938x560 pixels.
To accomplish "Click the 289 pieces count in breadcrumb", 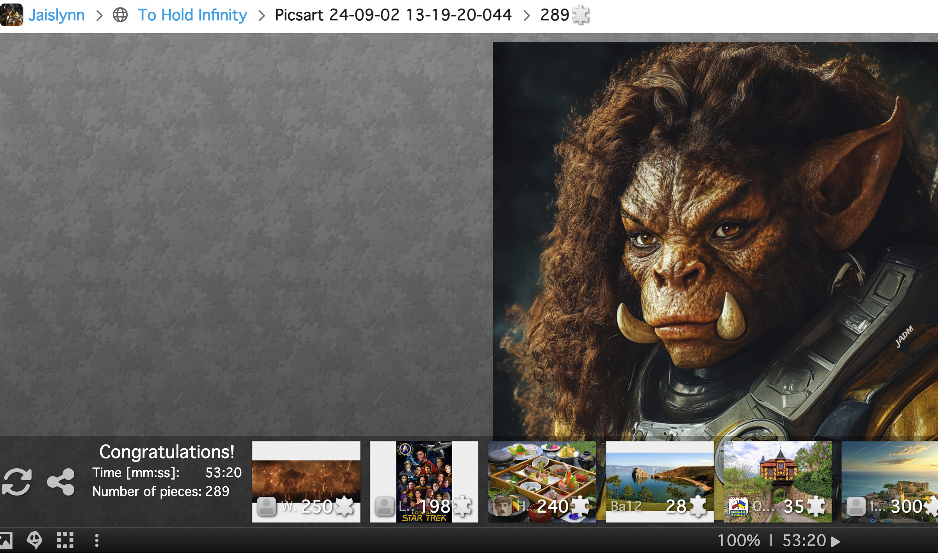I will 555,15.
